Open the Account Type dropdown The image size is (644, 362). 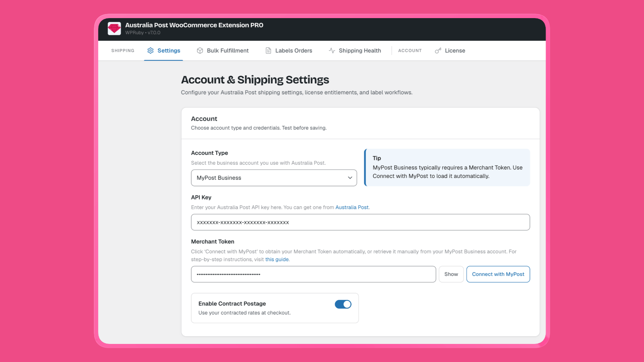pos(274,178)
